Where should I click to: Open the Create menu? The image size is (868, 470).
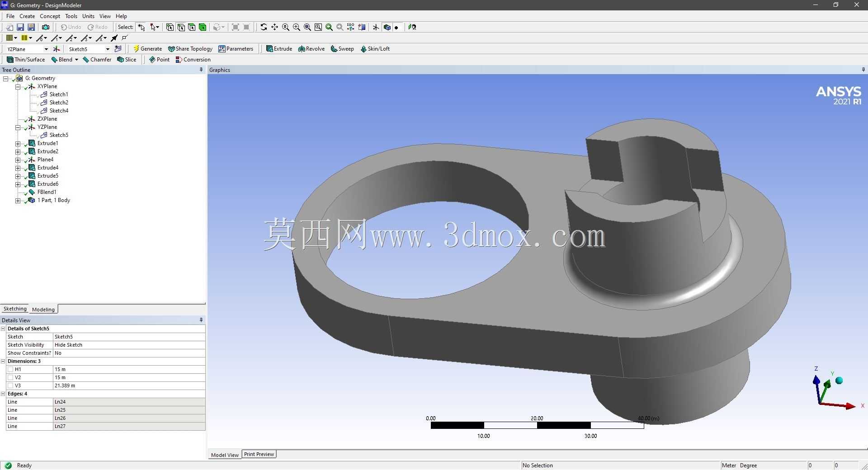pos(27,16)
